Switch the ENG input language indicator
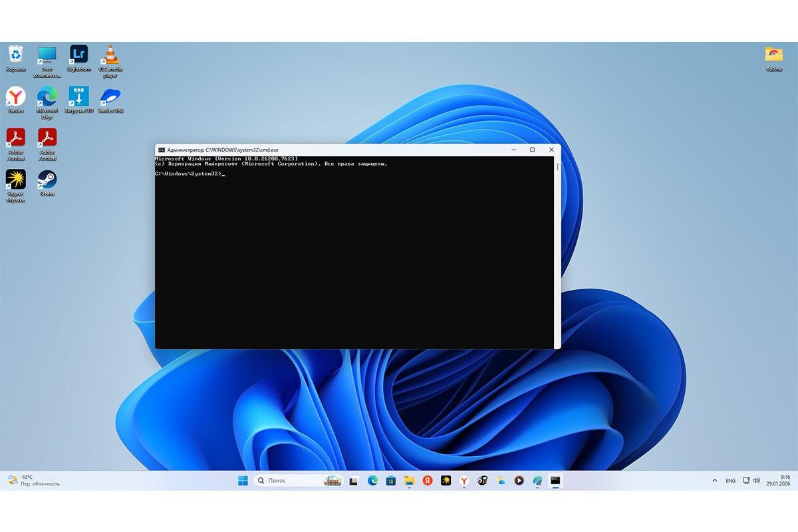 tap(730, 480)
